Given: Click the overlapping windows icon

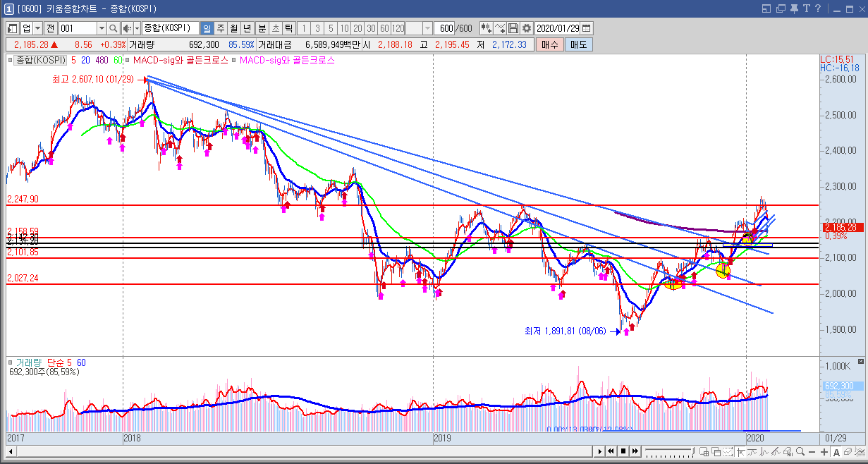Looking at the screenshot, I should pos(716,451).
